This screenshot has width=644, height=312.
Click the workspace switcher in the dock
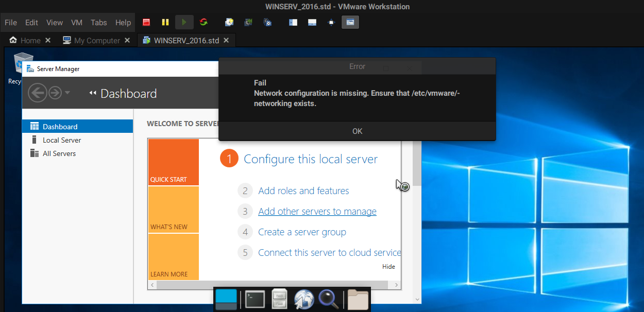pos(226,300)
